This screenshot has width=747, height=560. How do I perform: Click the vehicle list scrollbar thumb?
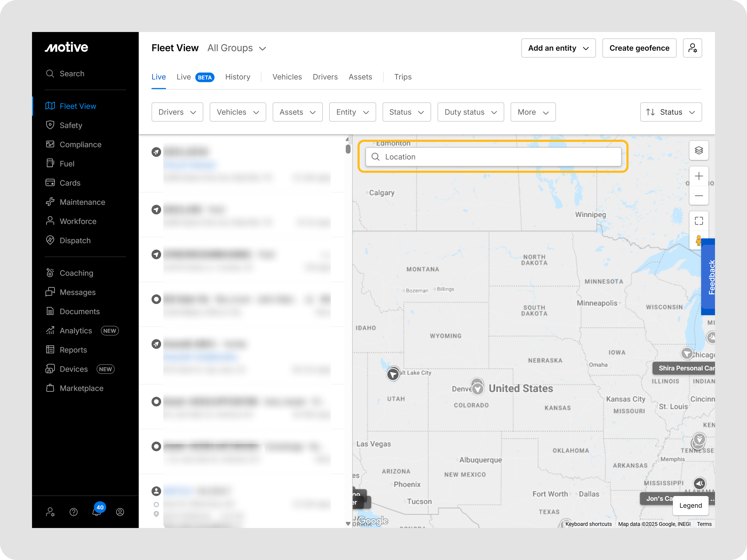click(x=348, y=149)
